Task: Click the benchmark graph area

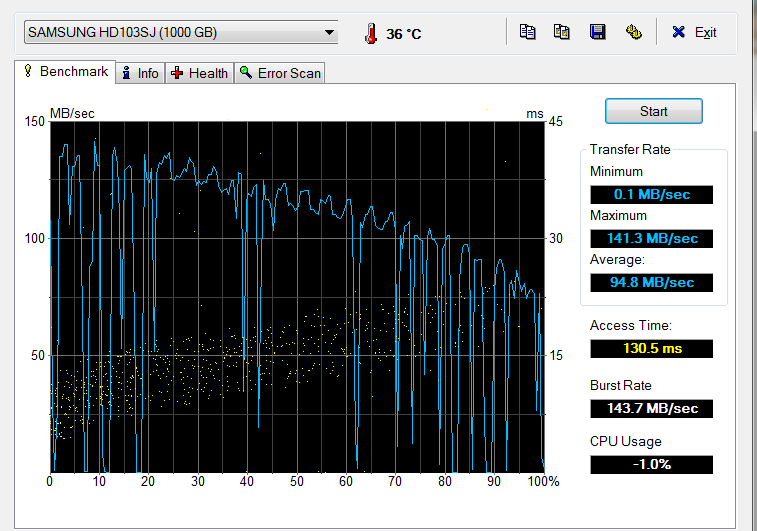Action: 298,297
